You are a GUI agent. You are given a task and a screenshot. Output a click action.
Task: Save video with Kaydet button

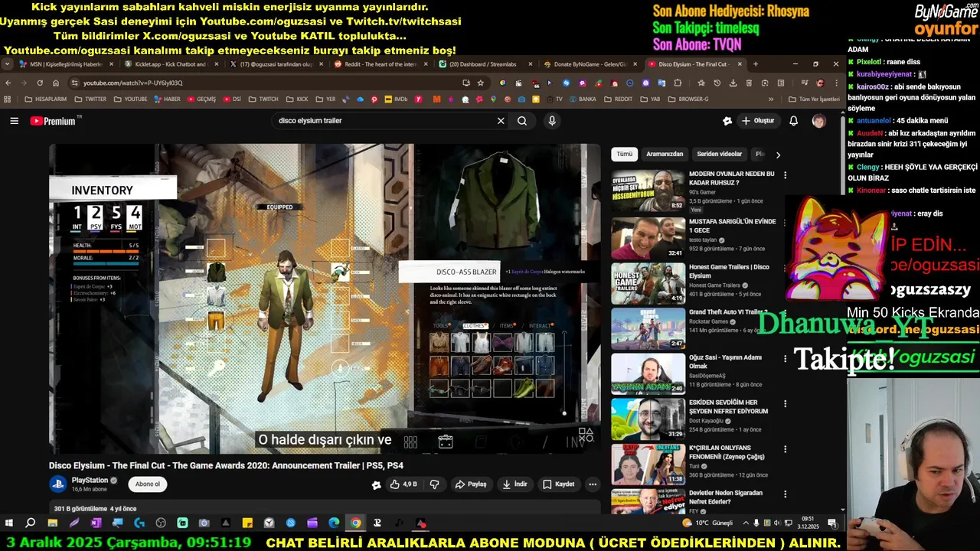(559, 484)
